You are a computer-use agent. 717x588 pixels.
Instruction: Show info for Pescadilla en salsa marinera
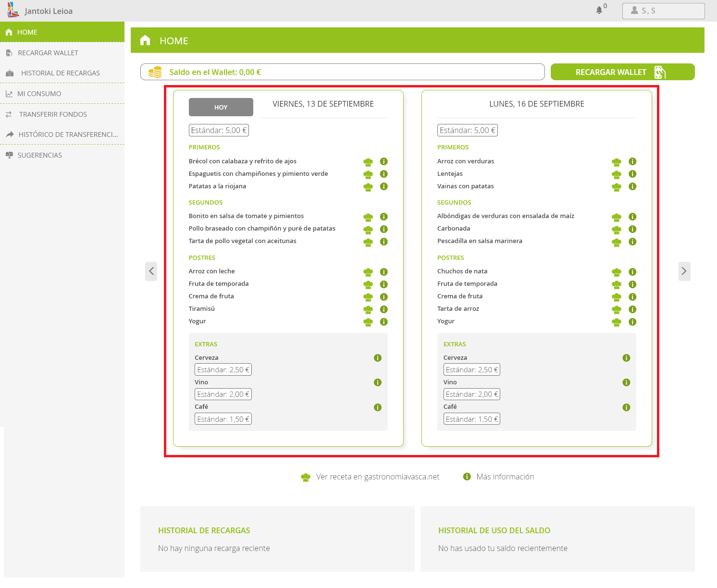632,242
